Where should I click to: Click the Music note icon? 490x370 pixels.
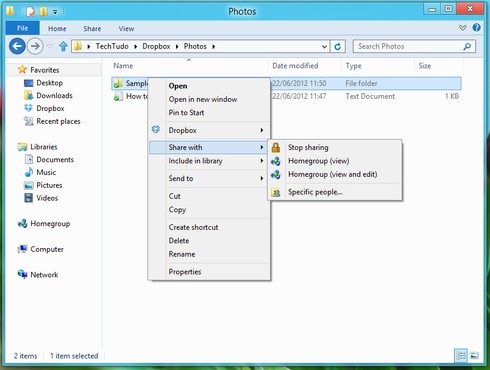click(29, 172)
